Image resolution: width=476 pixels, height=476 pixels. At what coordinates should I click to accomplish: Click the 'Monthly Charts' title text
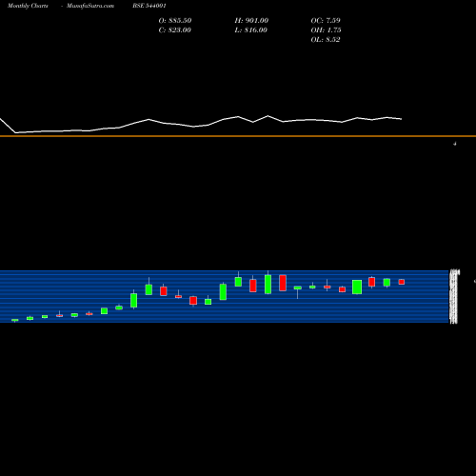[28, 6]
